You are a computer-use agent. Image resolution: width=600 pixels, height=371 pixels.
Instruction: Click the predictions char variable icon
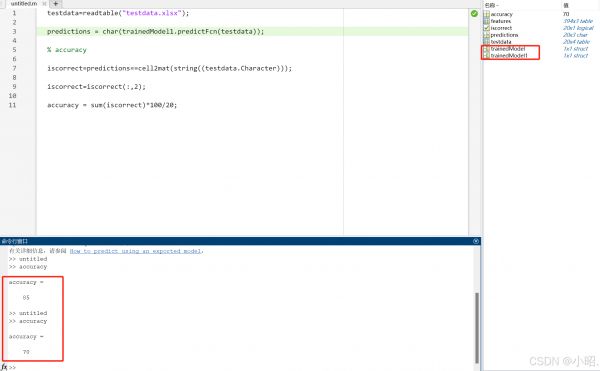pyautogui.click(x=486, y=35)
